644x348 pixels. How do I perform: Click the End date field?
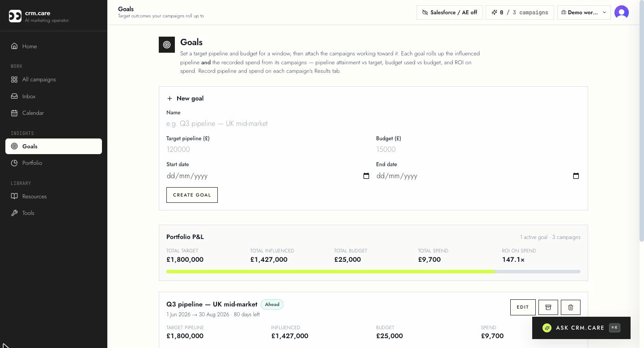pyautogui.click(x=478, y=176)
